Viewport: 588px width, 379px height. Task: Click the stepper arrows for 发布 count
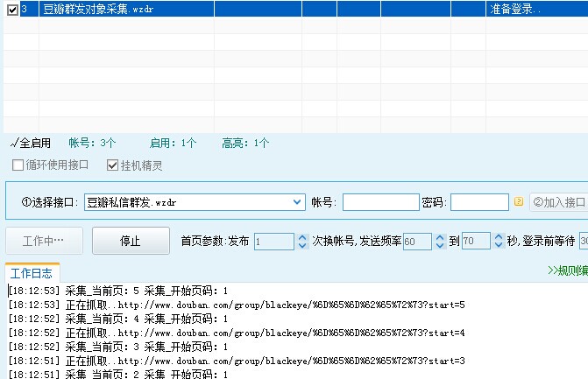(303, 241)
